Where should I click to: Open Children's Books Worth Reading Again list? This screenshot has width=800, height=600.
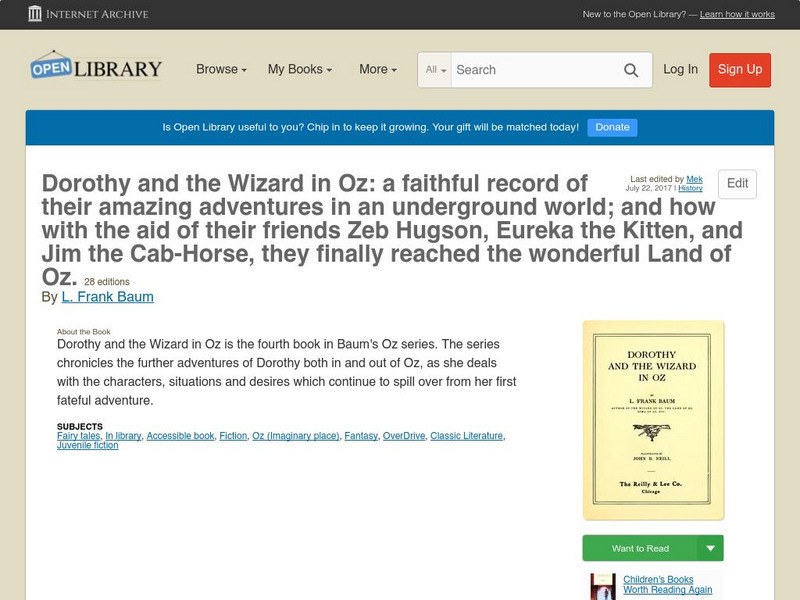tap(667, 585)
